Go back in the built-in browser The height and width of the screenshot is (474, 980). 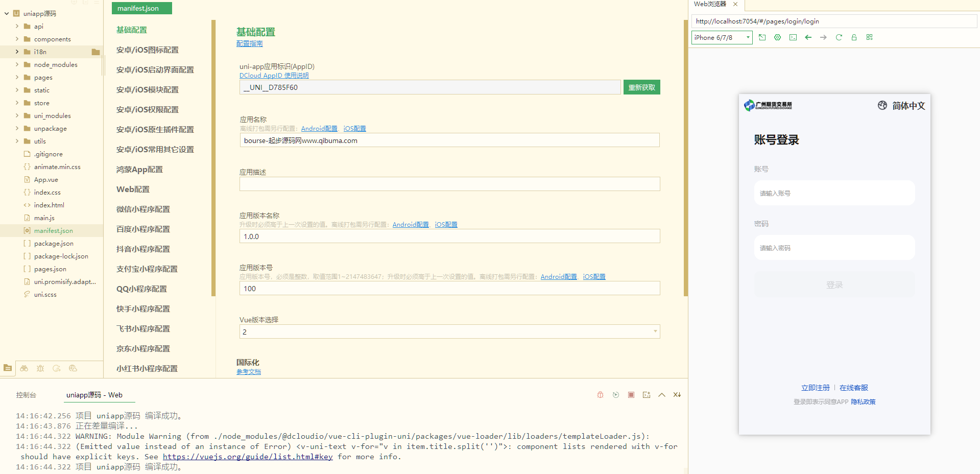[808, 37]
